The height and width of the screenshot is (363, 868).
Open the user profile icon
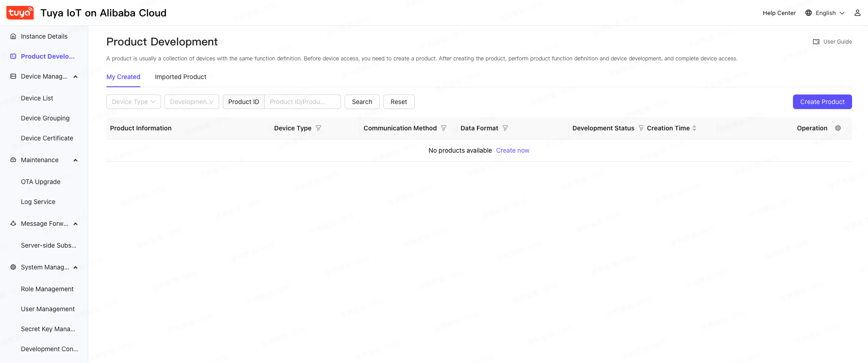tap(857, 13)
